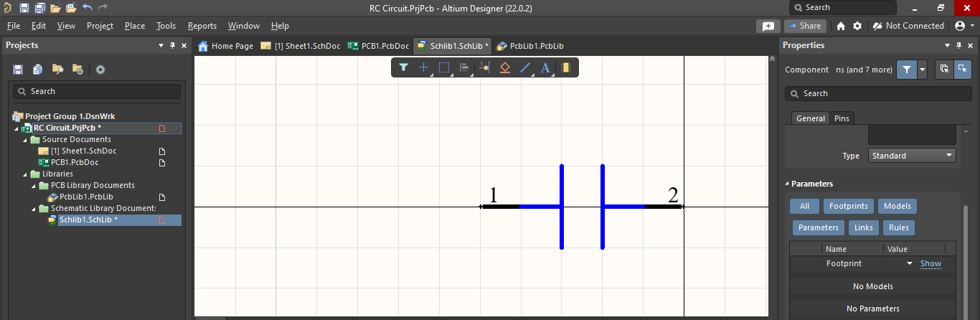This screenshot has width=980, height=320.
Task: Undo the last action
Action: pyautogui.click(x=87, y=8)
